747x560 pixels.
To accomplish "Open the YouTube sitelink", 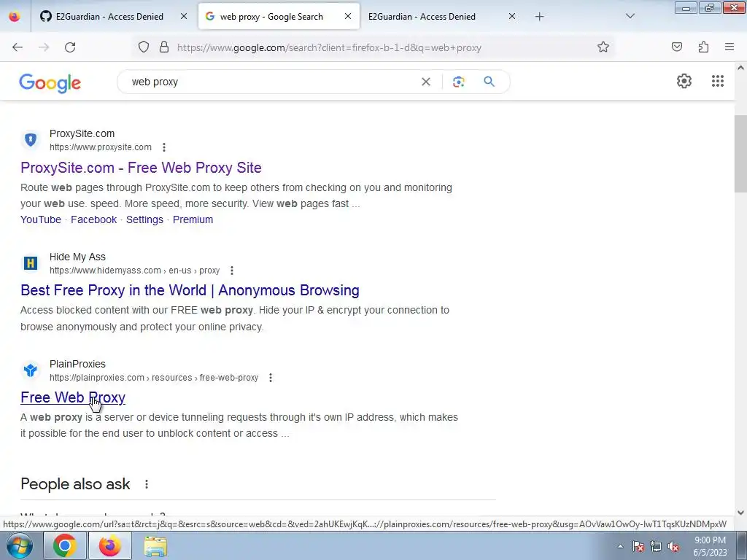I will click(41, 219).
